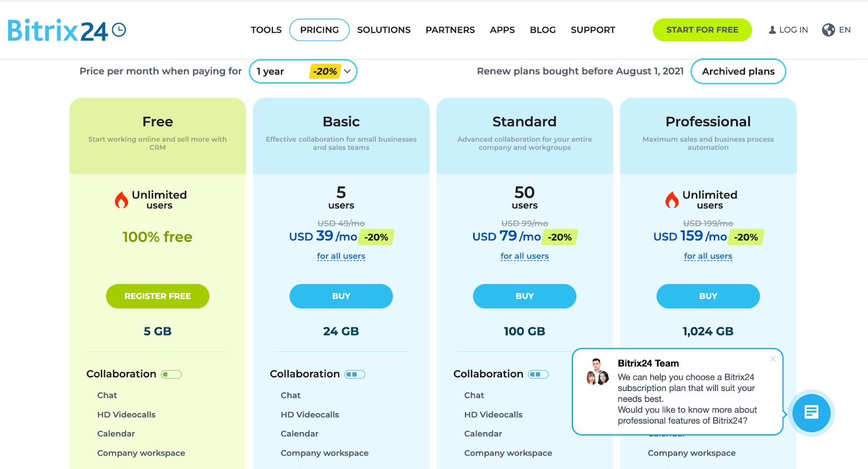Click the flame icon in Professional plan
The image size is (868, 469).
(x=672, y=200)
